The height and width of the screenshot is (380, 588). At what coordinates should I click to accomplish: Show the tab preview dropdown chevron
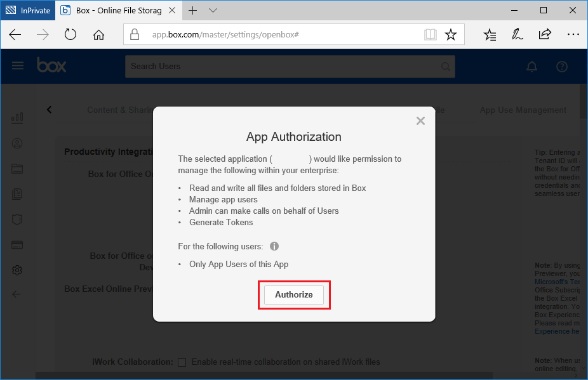coord(213,11)
